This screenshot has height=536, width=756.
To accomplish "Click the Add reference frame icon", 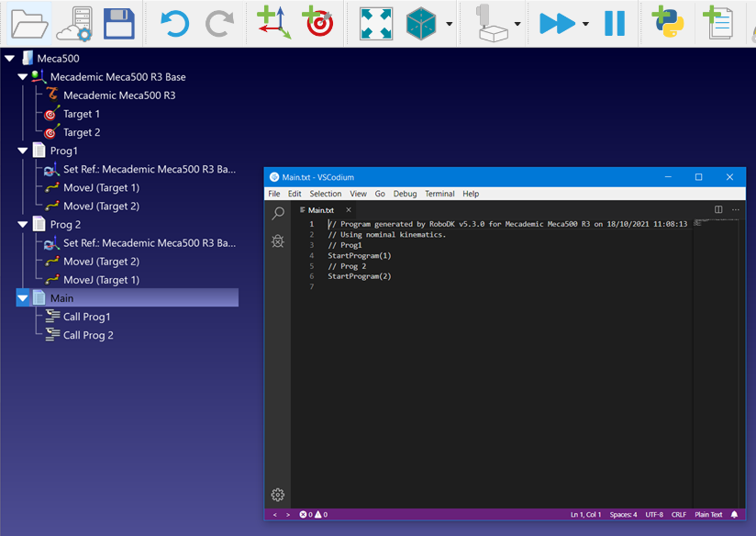I will (273, 23).
